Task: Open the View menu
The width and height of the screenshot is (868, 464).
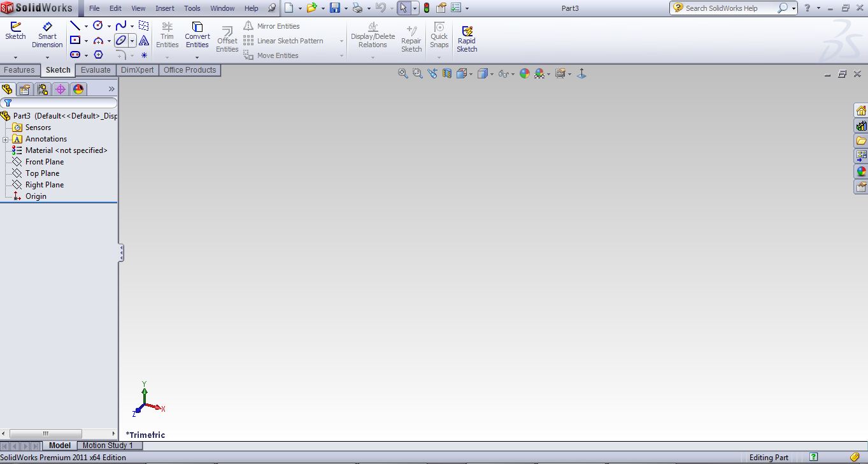Action: [x=138, y=8]
